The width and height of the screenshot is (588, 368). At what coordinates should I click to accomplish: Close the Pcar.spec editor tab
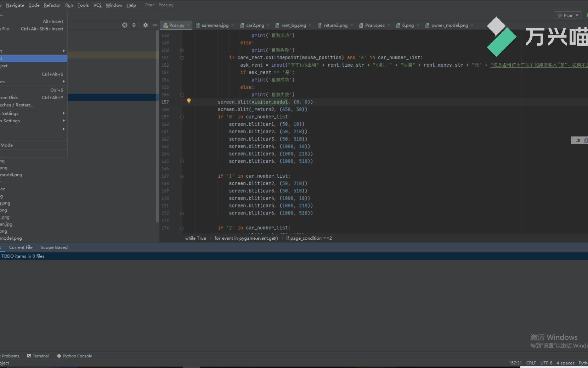coord(389,25)
